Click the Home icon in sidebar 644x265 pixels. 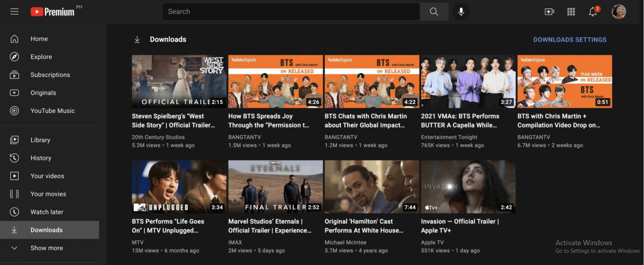click(x=15, y=39)
